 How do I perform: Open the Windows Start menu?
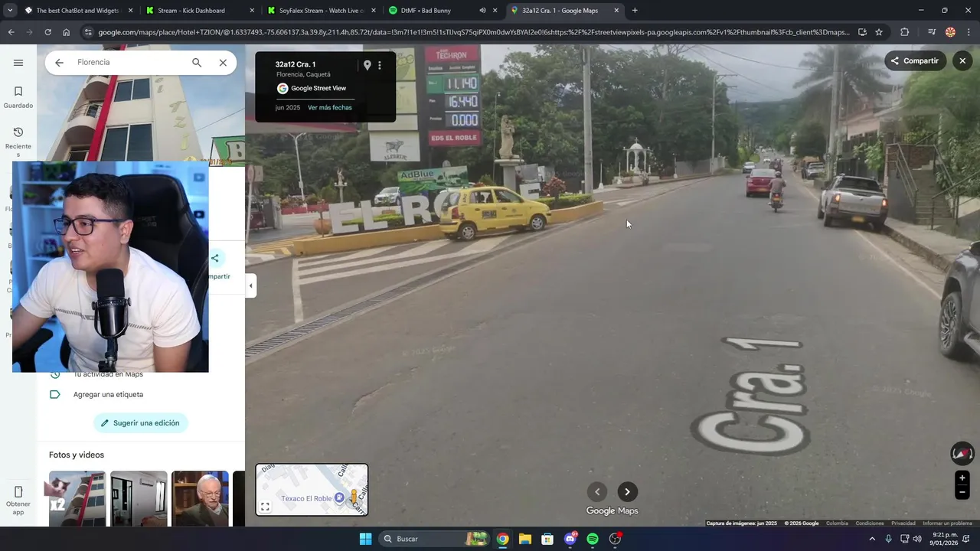pos(365,539)
